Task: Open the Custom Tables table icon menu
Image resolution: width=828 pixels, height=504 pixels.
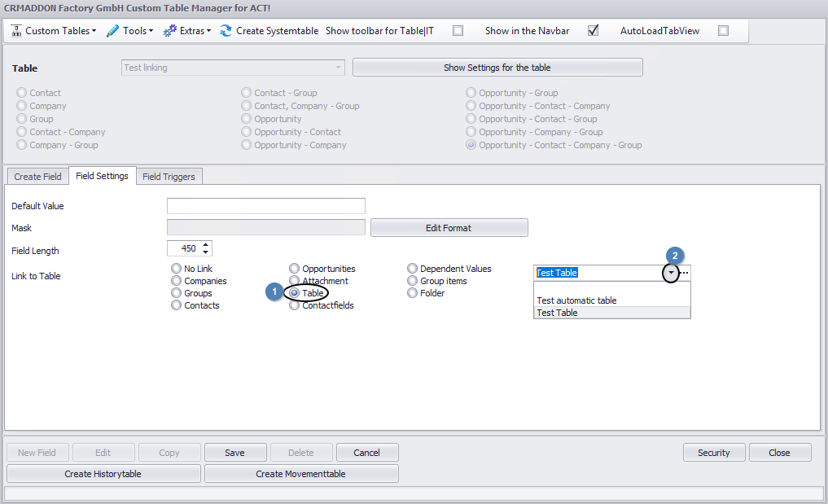Action: click(15, 30)
